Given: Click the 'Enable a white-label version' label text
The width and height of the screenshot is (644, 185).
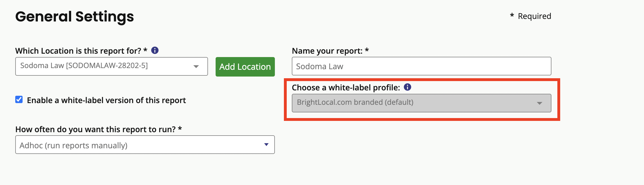Looking at the screenshot, I should point(106,100).
